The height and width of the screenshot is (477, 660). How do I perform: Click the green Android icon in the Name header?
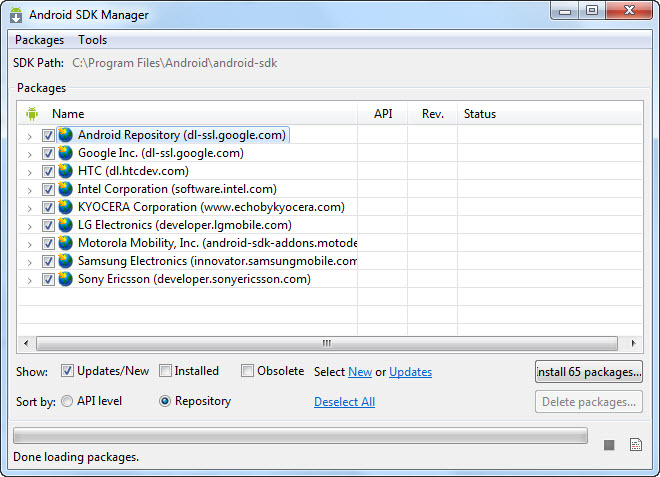[x=32, y=114]
